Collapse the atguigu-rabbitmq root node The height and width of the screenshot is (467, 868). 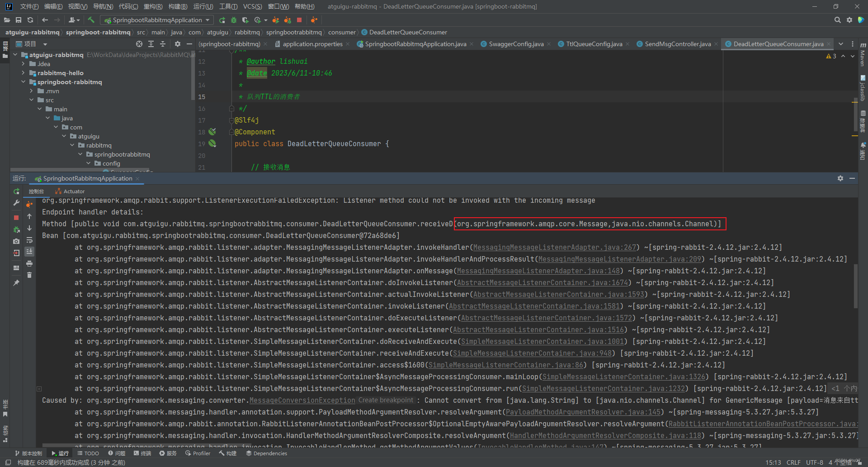click(15, 55)
